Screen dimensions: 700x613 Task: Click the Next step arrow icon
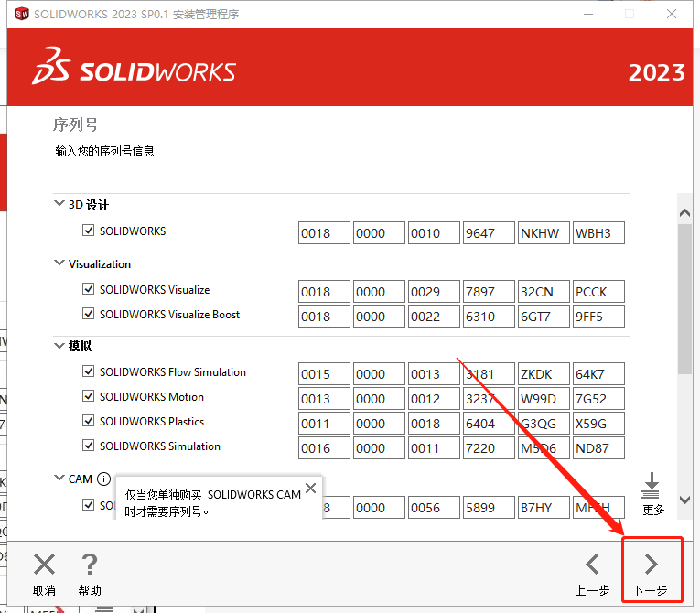click(652, 564)
